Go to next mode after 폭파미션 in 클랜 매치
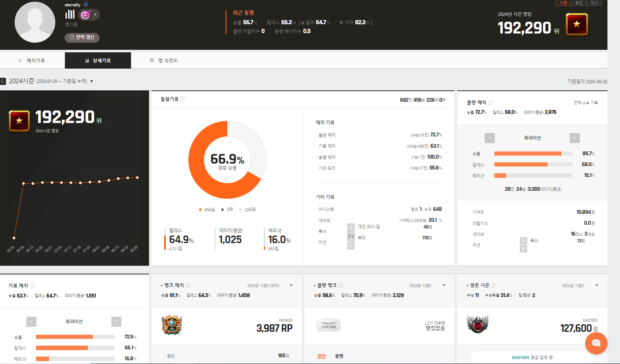620x364 pixels. click(x=574, y=138)
